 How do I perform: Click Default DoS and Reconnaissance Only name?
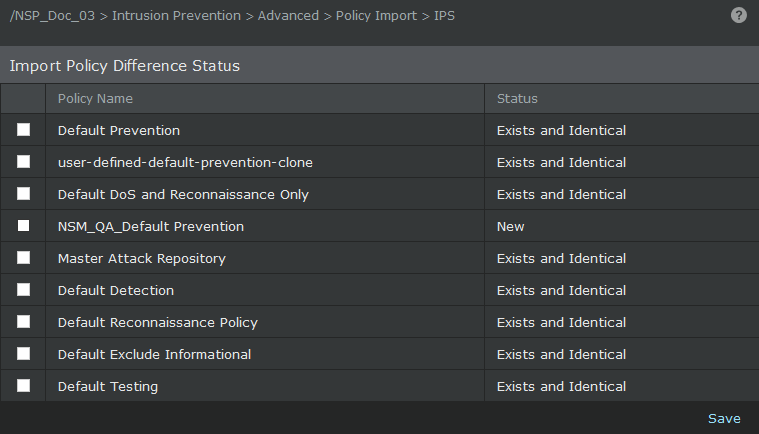(183, 195)
